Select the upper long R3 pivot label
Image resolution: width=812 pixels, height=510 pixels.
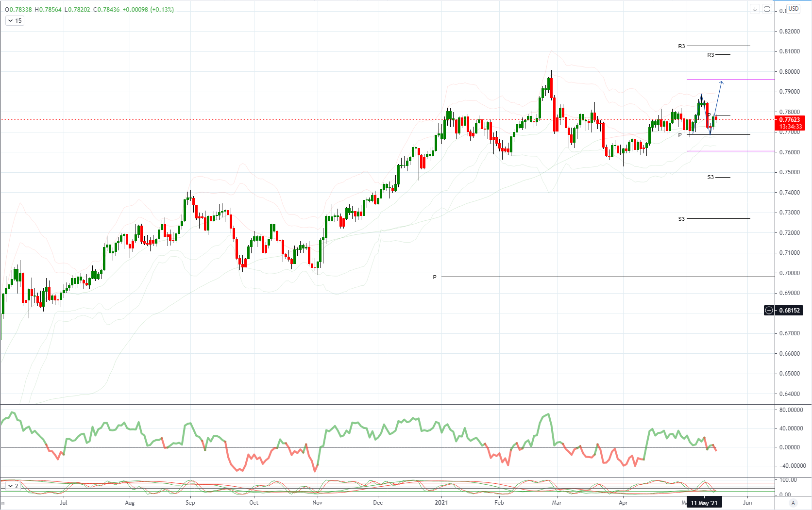tap(681, 46)
